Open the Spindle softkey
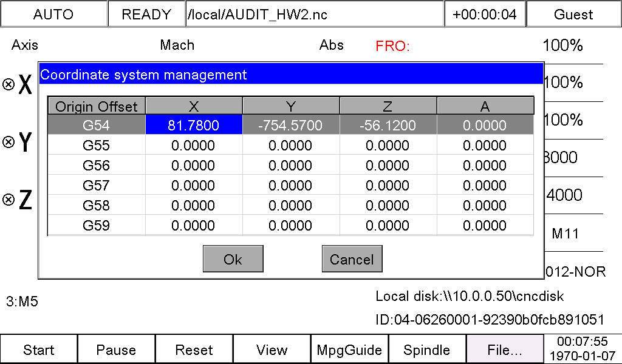Screen dimensions: 622x364 click(427, 349)
